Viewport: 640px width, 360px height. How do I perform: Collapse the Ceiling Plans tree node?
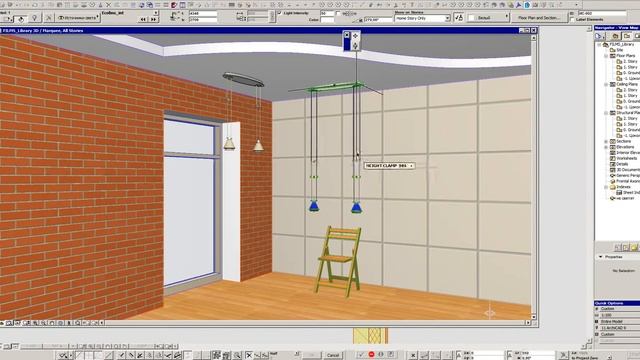(606, 84)
